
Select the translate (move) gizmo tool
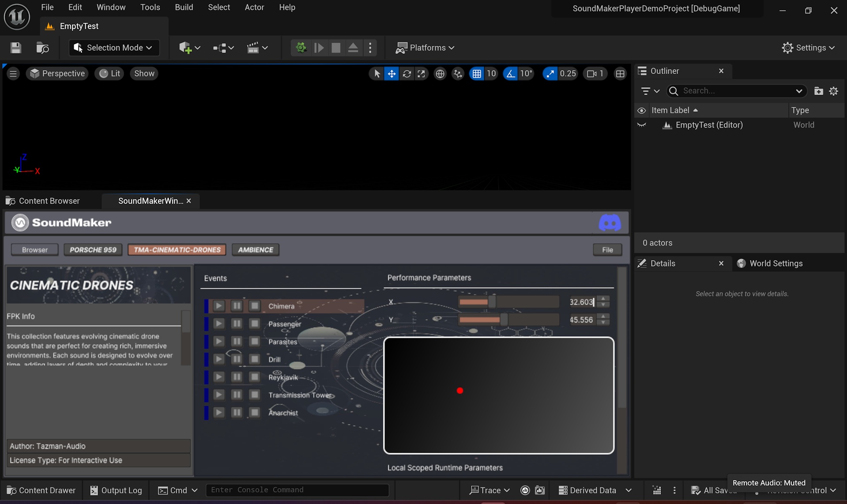392,74
